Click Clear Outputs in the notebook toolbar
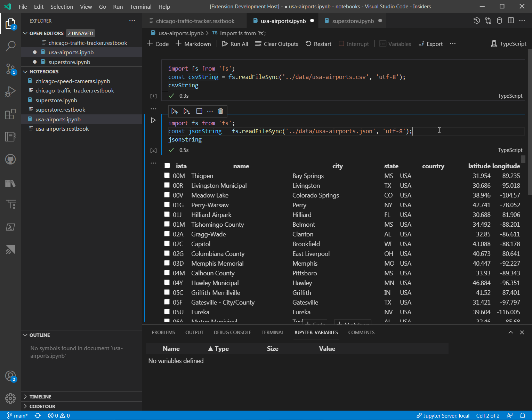 (276, 44)
